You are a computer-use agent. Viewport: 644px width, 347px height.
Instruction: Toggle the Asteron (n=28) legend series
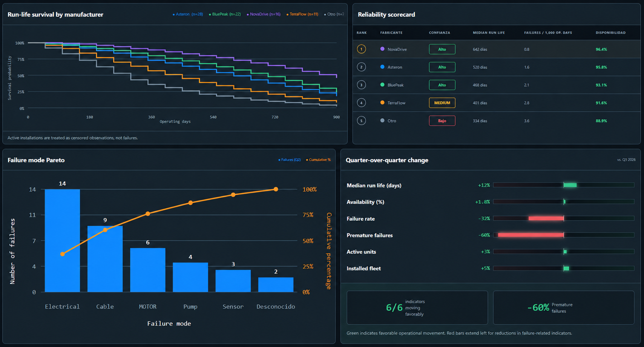click(x=188, y=14)
